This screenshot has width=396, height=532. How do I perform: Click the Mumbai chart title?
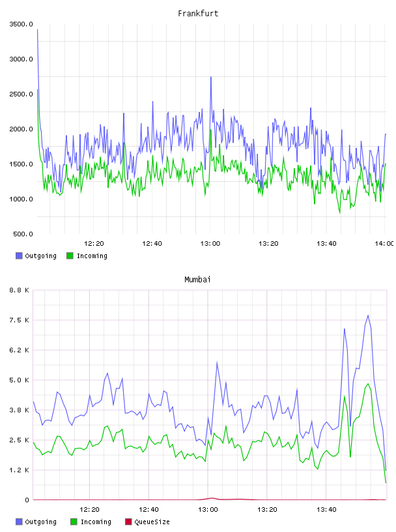(x=197, y=280)
